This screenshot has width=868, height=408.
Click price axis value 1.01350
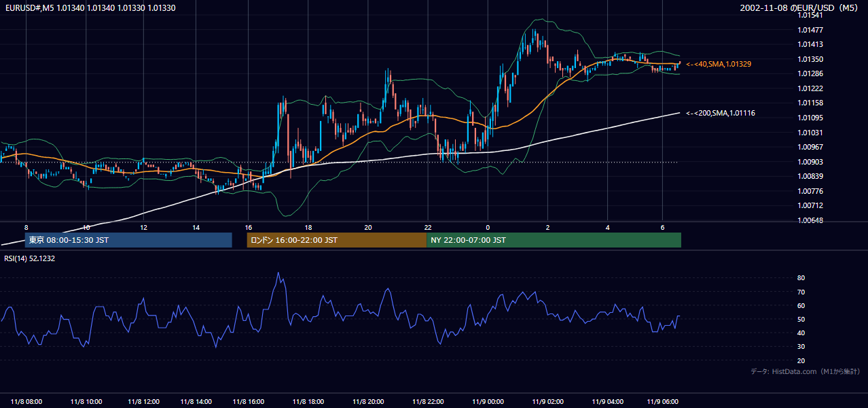[x=811, y=59]
